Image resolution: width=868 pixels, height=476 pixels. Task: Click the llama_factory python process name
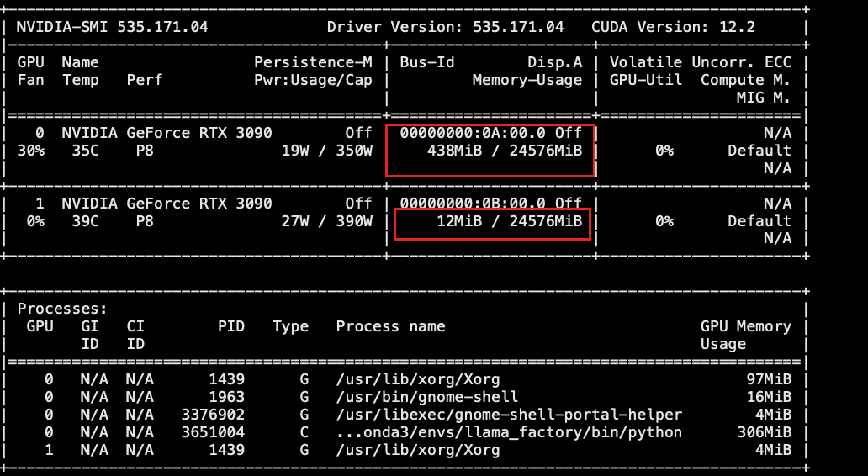tap(509, 432)
